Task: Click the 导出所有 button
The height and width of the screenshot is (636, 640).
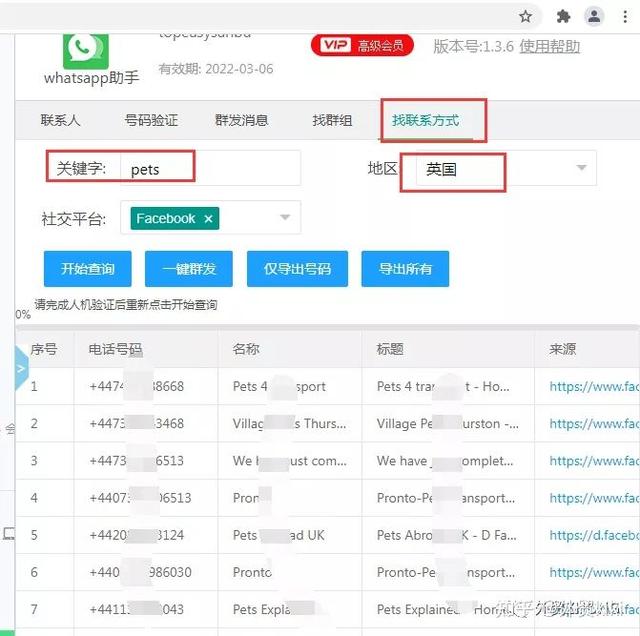Action: (x=405, y=269)
